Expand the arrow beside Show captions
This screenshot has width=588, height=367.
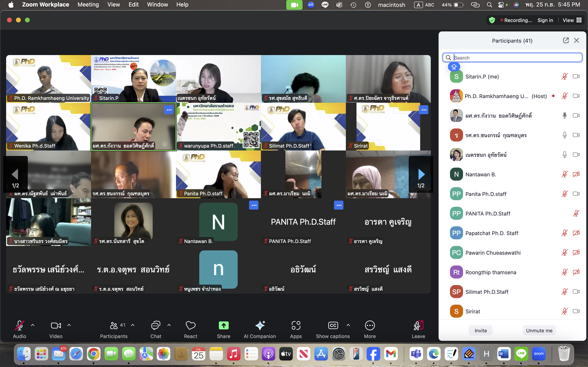[x=348, y=325]
